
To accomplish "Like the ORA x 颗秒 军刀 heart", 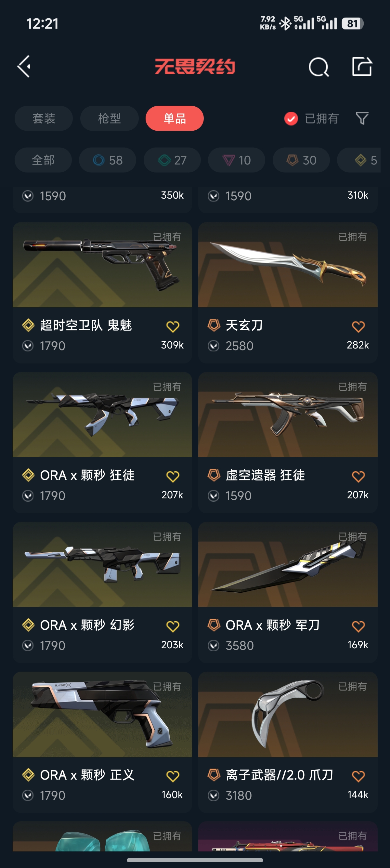I will point(358,626).
